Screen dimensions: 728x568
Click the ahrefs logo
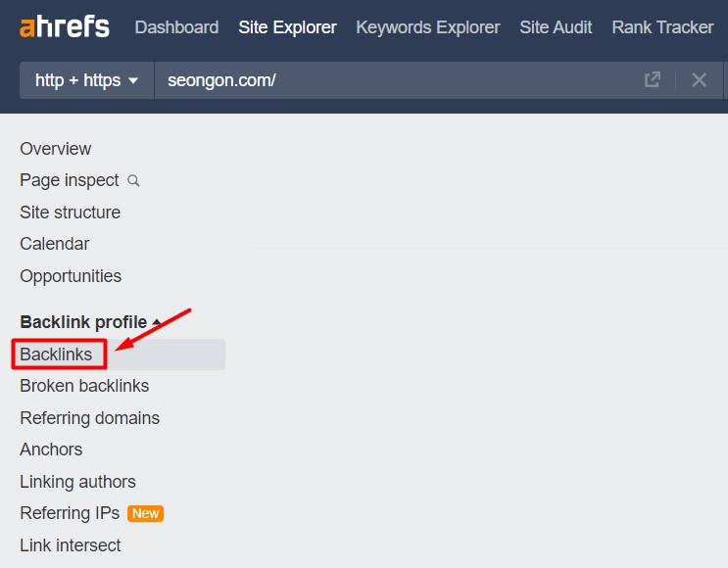point(65,26)
